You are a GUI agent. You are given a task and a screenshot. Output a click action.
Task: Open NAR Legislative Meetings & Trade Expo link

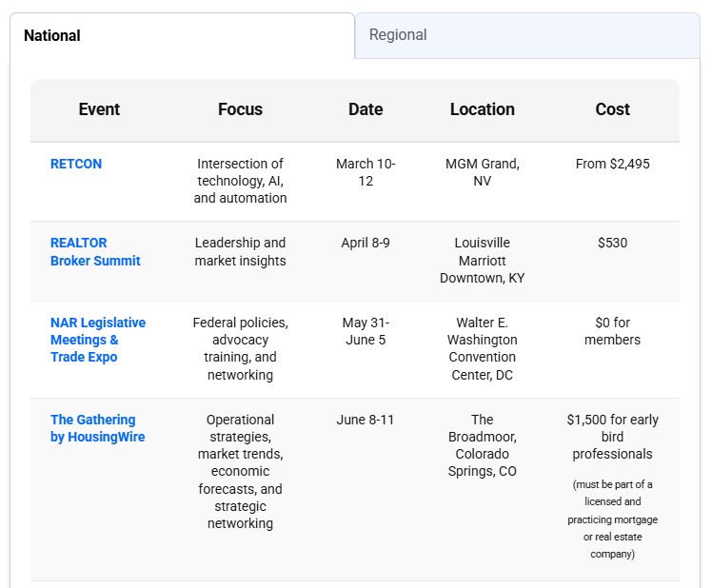pyautogui.click(x=98, y=340)
